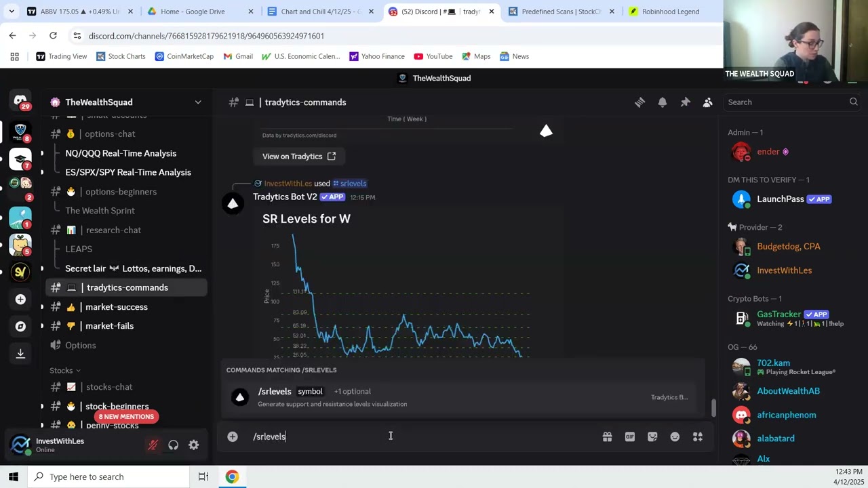Click Task View icon on taskbar
Viewport: 868px width, 488px height.
click(203, 476)
